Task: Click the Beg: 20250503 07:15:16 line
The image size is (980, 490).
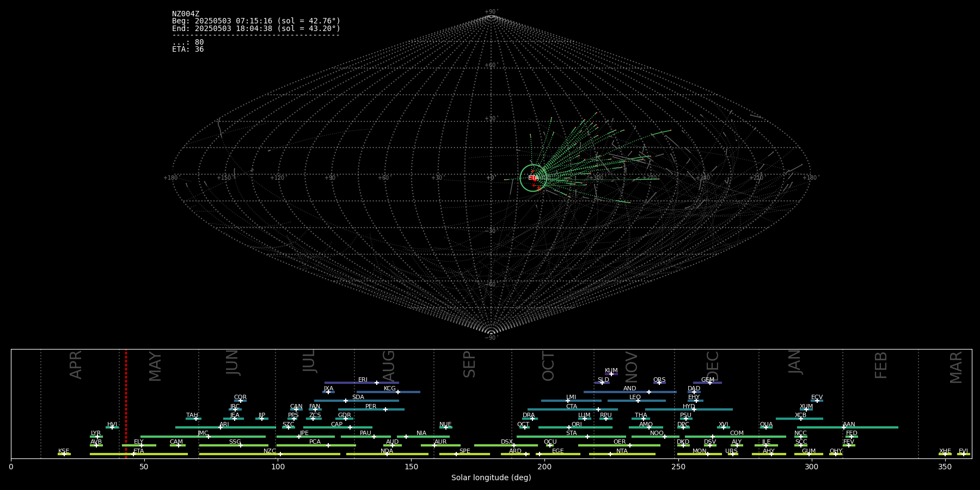Action: tap(256, 21)
